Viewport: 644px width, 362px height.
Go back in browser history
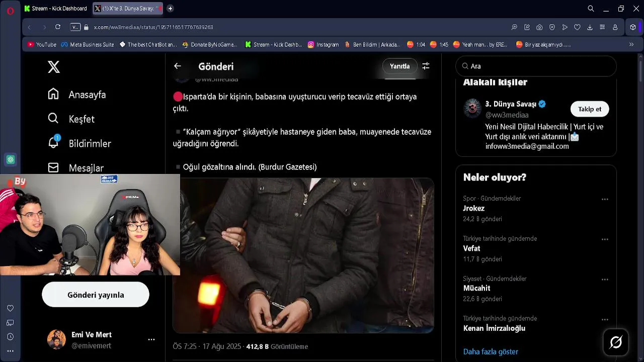(x=29, y=27)
